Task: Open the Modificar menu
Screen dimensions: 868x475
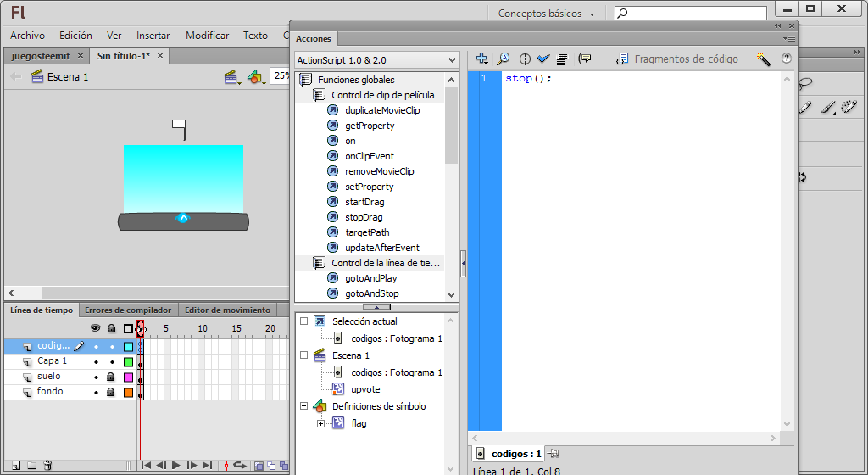Action: [x=207, y=36]
